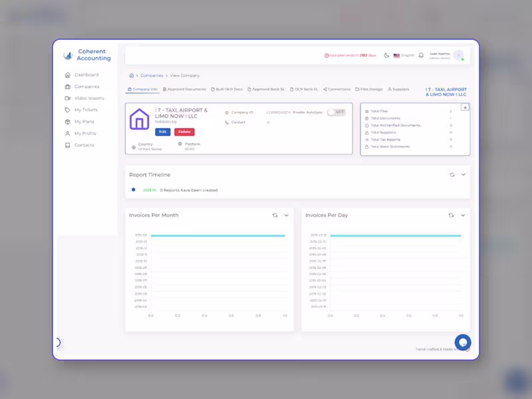Open the Connections tab
Image resolution: width=532 pixels, height=399 pixels.
pos(336,88)
